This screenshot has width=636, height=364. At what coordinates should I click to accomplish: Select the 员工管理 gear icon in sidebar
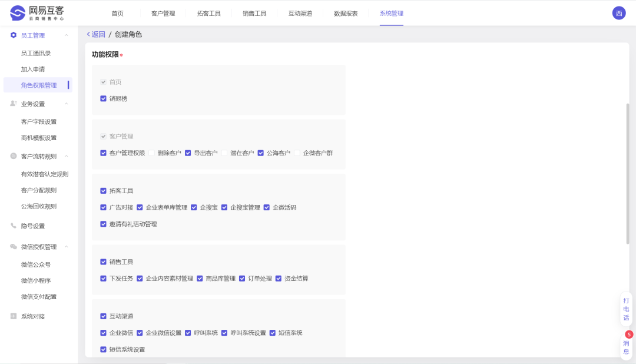13,35
